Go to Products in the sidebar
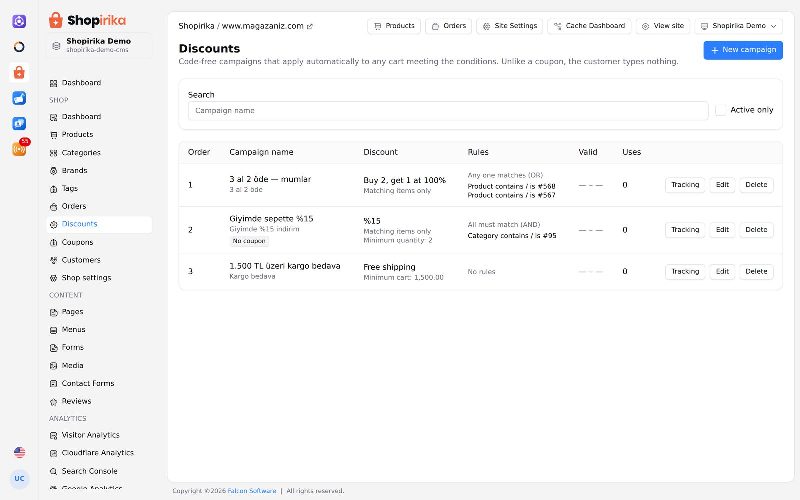800x500 pixels. tap(99, 135)
